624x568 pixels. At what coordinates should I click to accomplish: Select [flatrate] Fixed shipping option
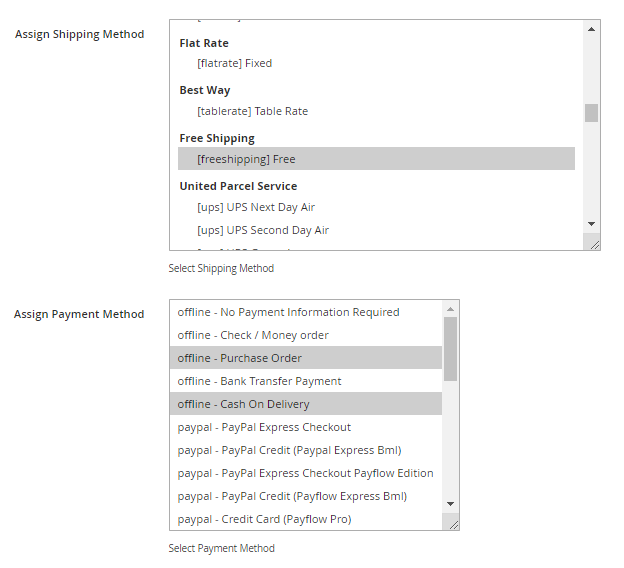point(234,63)
